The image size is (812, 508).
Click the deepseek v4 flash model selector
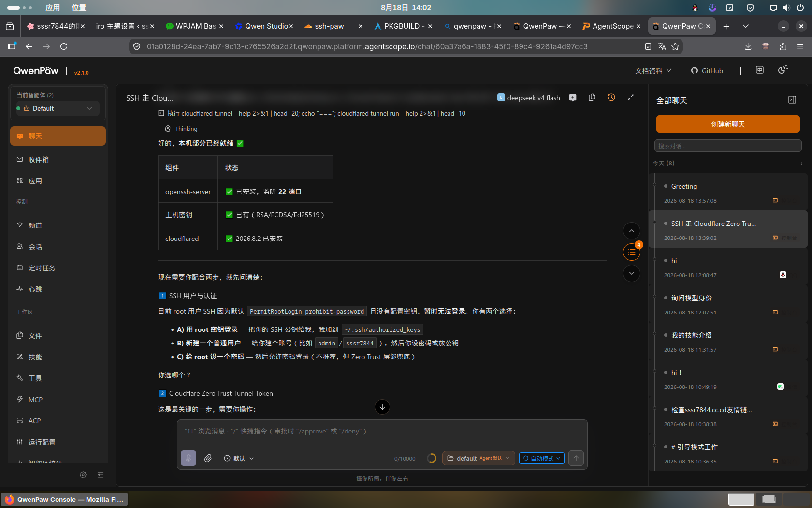point(528,98)
